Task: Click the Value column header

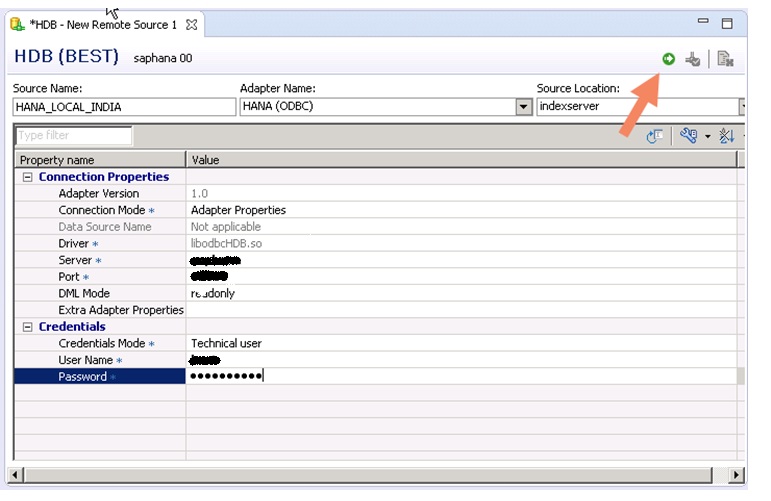Action: (461, 160)
